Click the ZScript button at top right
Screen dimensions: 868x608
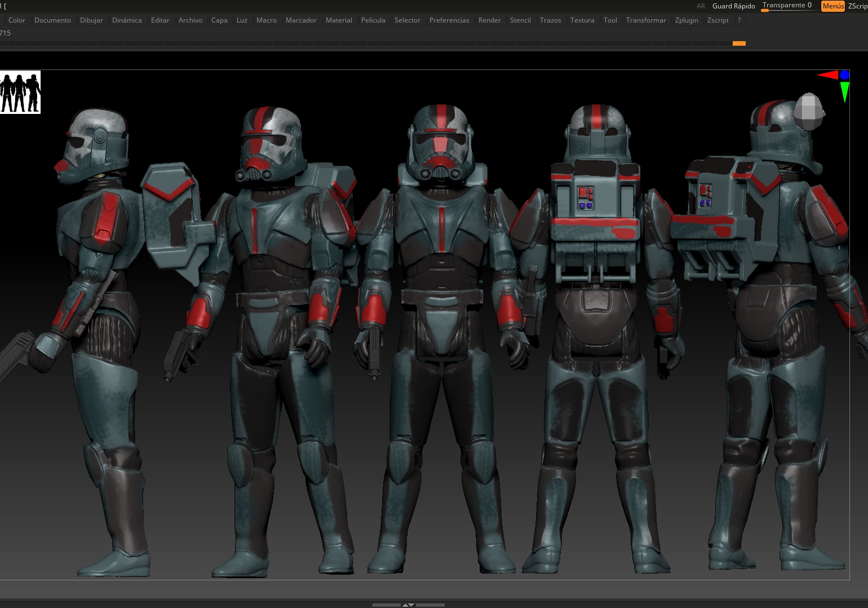pyautogui.click(x=857, y=6)
